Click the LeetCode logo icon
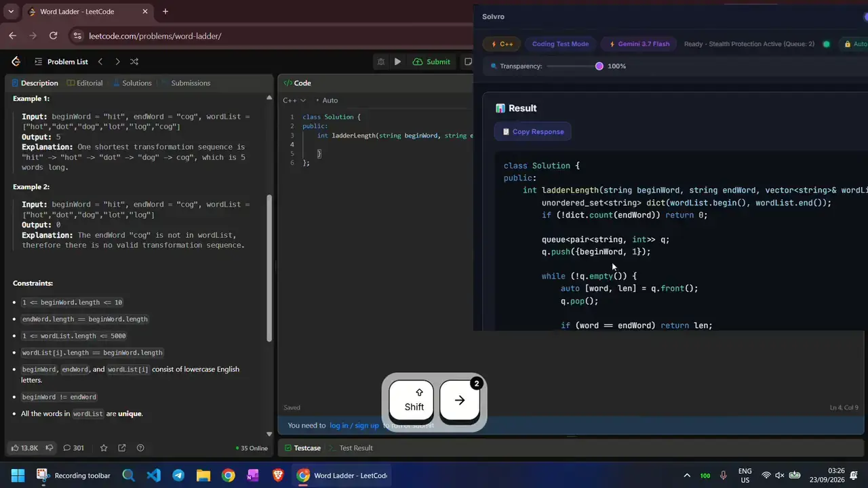 point(16,62)
